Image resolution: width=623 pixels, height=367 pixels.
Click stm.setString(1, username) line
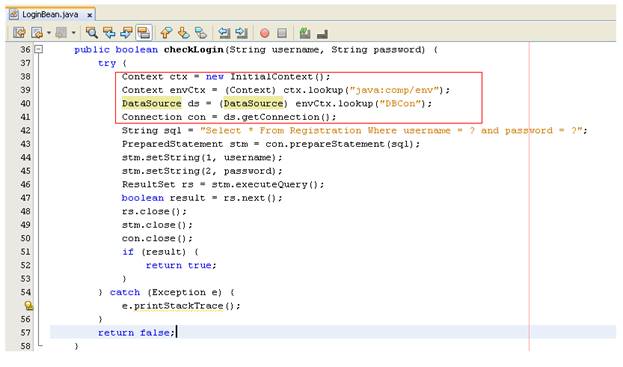[202, 157]
